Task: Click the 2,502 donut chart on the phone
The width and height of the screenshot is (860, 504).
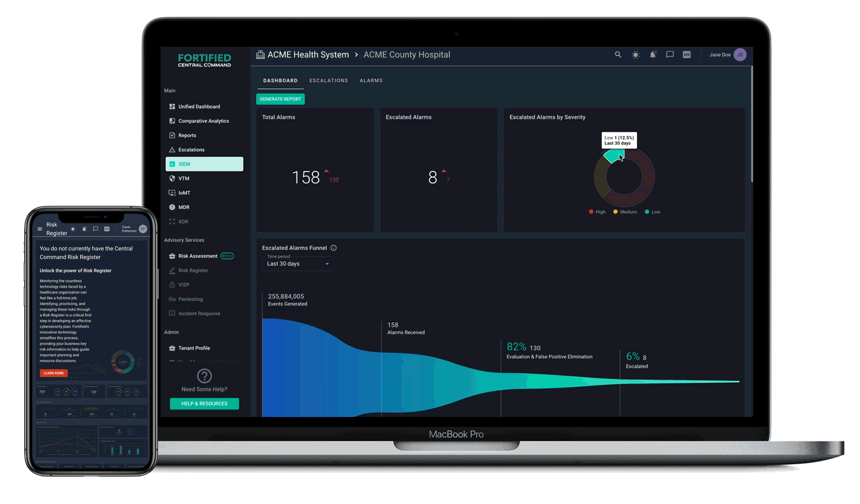Action: [x=123, y=362]
